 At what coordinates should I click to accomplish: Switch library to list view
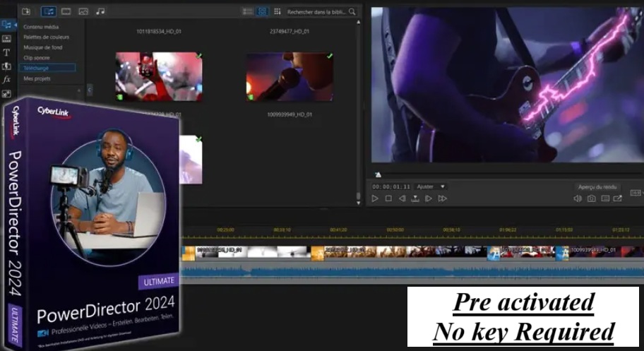[247, 11]
